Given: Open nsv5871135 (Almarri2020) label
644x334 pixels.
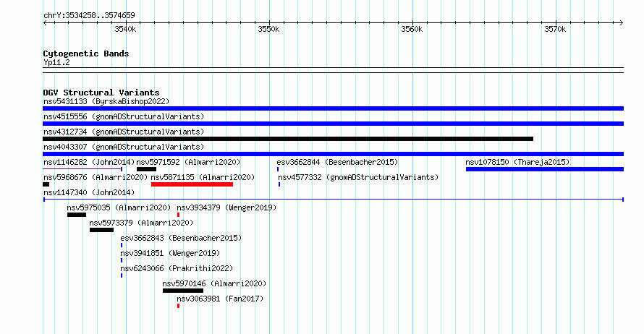Looking at the screenshot, I should click(x=203, y=177).
